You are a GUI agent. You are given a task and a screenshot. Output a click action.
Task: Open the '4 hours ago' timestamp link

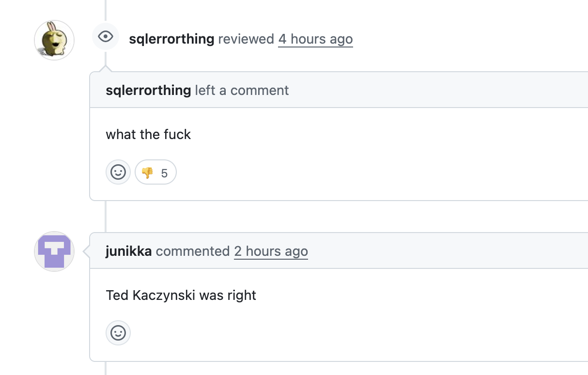point(315,39)
